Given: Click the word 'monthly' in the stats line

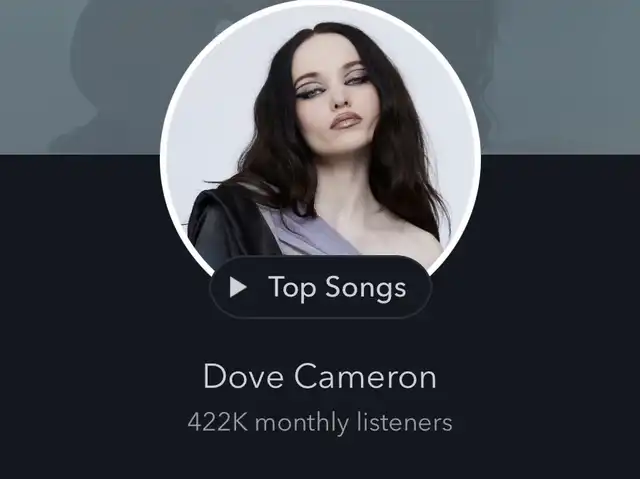Looking at the screenshot, I should tap(302, 423).
